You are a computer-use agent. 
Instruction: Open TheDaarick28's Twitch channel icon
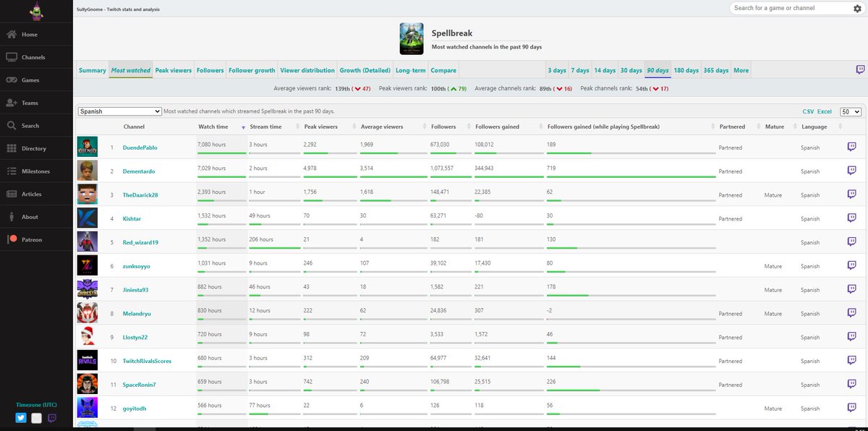pos(851,195)
